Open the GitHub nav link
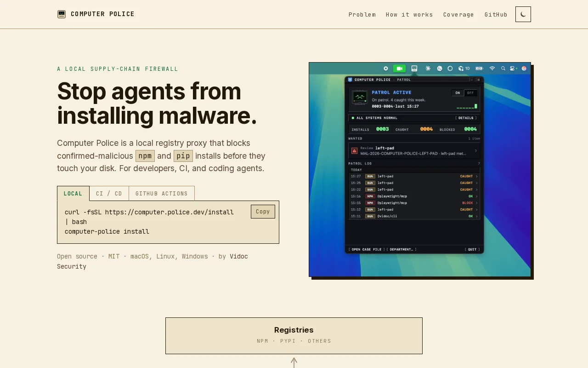The height and width of the screenshot is (368, 588). coord(496,14)
